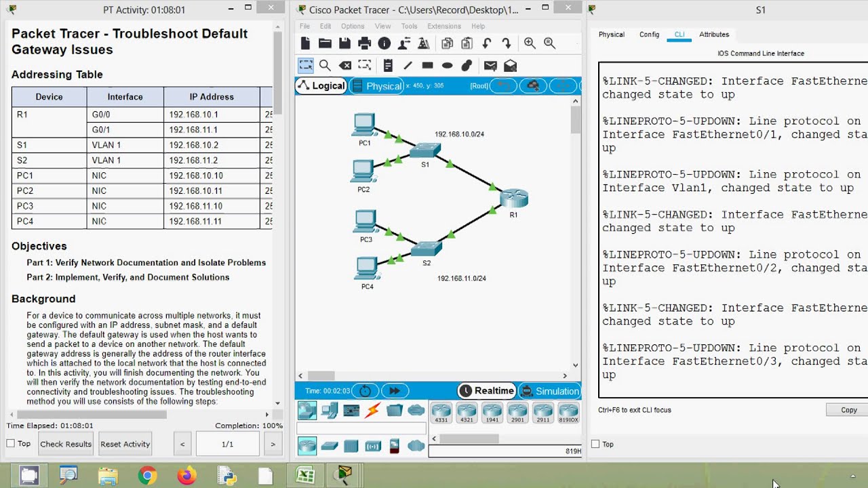Switch to Physical workspace view
Viewport: 868px width, 488px height.
[x=377, y=86]
